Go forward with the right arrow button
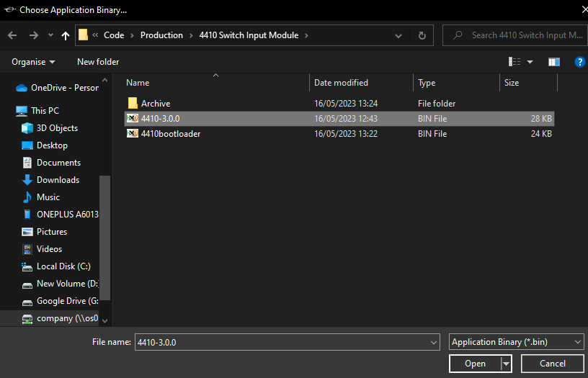588x378 pixels. 34,35
